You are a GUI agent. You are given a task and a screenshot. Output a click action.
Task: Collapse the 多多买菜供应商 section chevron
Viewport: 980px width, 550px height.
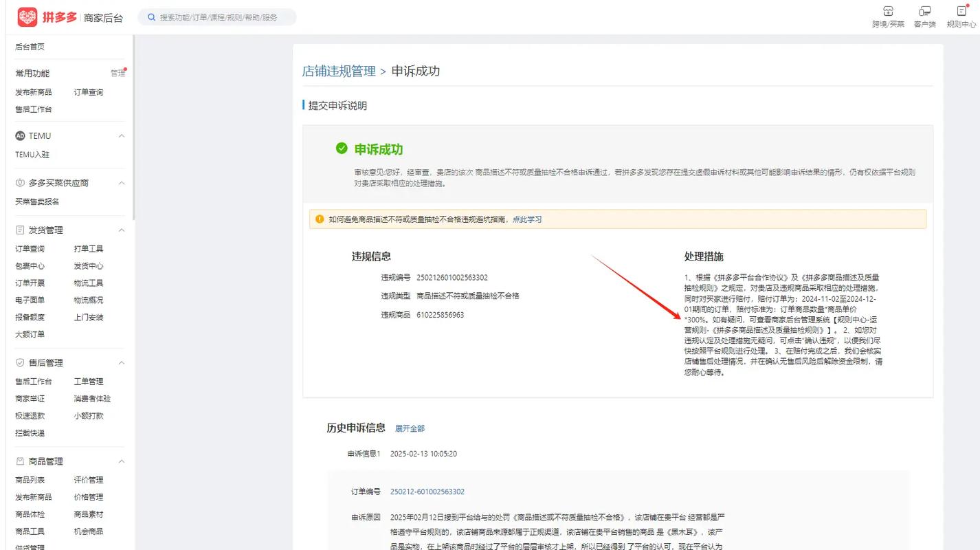coord(122,183)
